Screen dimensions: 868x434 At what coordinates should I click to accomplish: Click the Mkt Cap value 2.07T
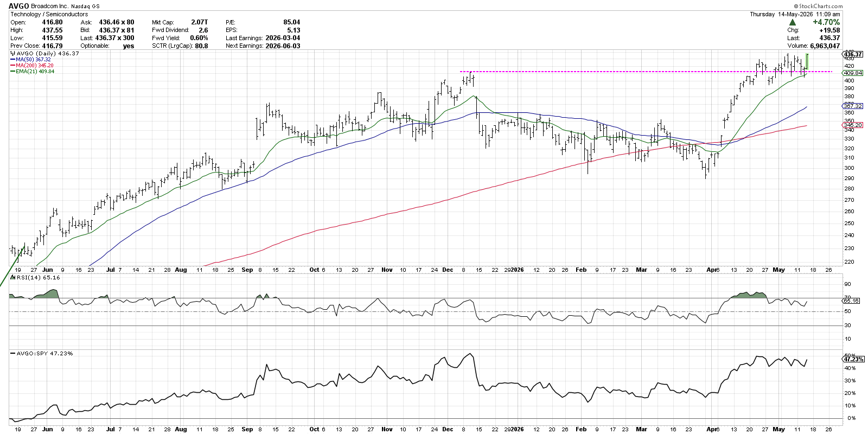pos(199,22)
